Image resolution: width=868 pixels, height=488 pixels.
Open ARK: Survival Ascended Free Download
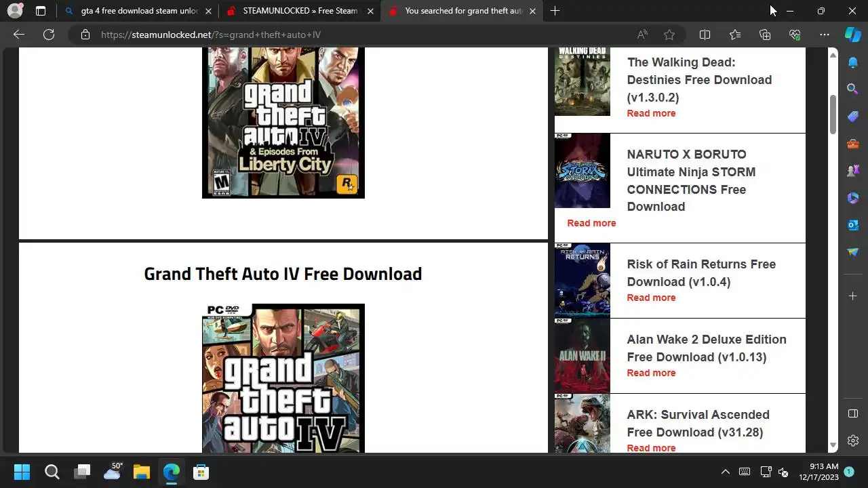(x=698, y=423)
